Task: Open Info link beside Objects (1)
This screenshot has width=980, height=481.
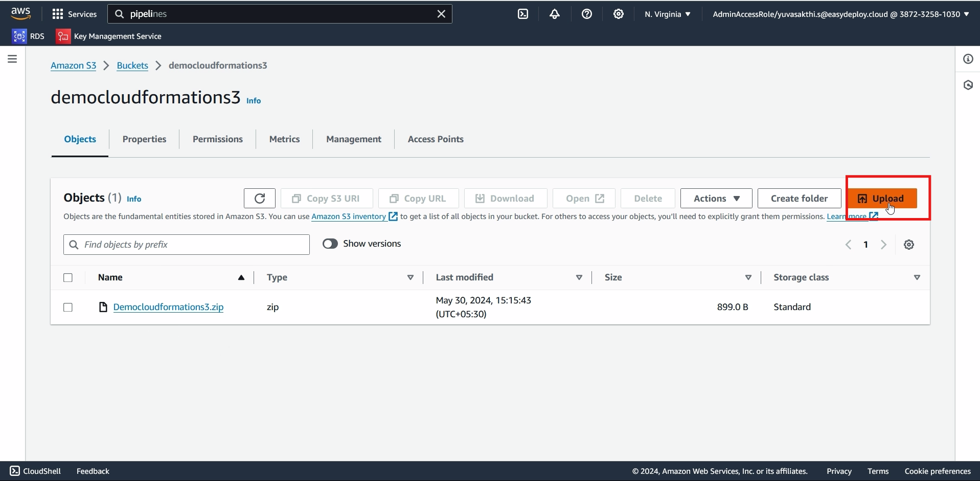Action: 134,199
